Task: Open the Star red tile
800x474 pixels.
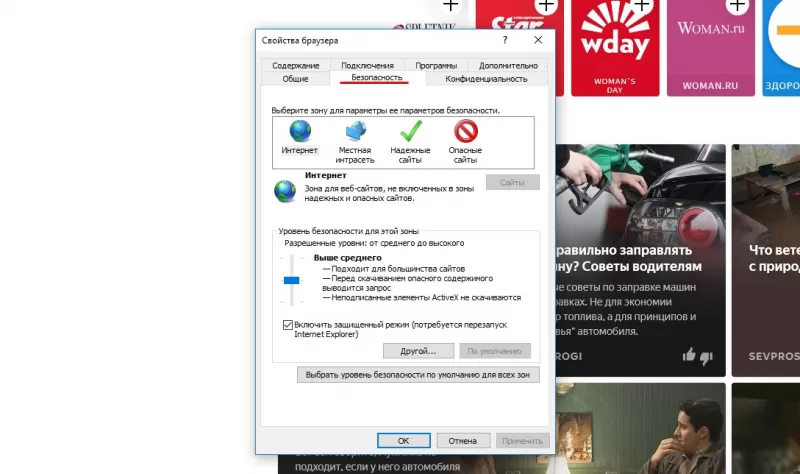Action: (x=519, y=48)
